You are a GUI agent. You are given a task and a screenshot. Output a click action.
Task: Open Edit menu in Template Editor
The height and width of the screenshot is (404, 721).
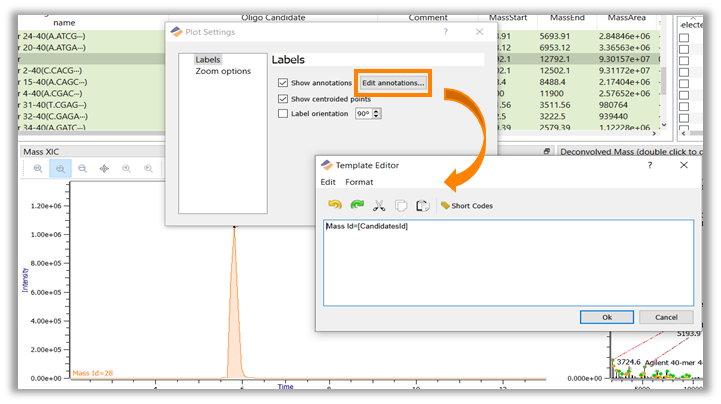click(x=328, y=182)
